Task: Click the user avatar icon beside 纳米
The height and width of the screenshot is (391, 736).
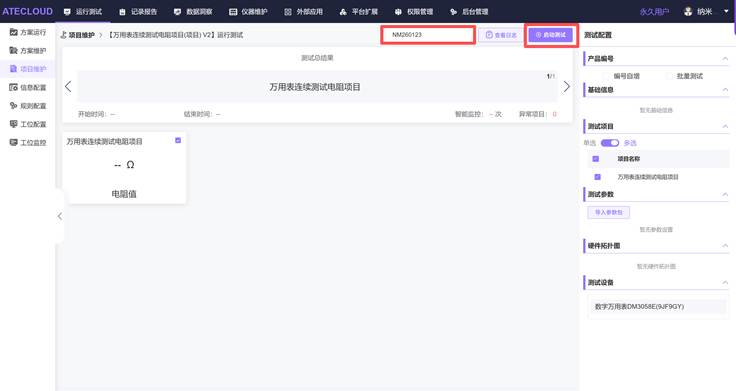Action: click(688, 12)
